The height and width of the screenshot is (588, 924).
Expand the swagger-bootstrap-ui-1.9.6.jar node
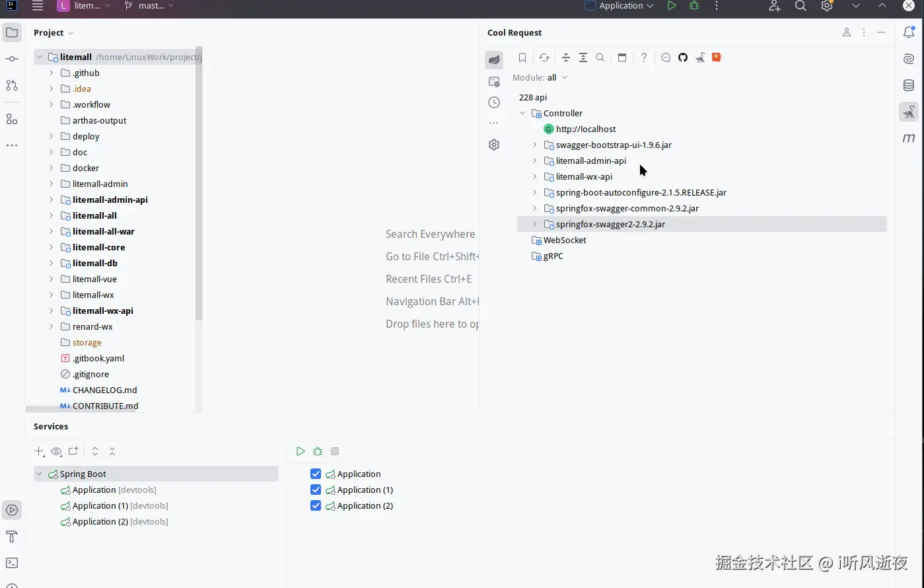coord(535,145)
